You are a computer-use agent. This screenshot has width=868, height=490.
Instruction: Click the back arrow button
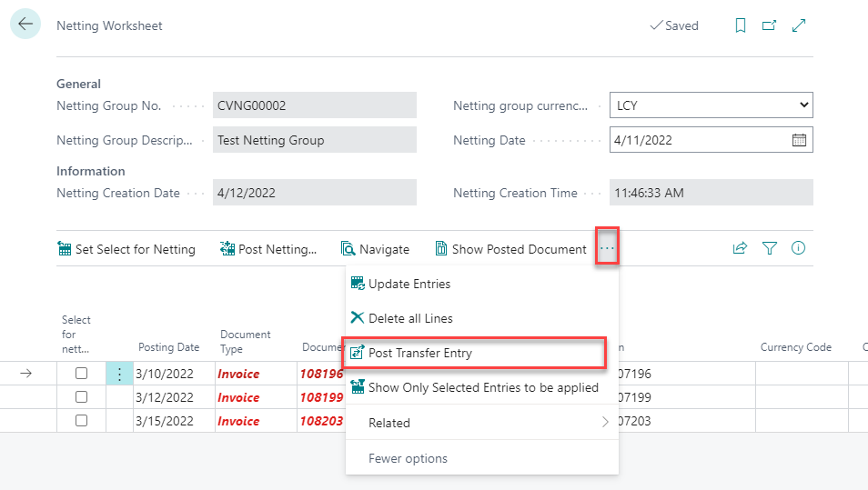click(25, 25)
